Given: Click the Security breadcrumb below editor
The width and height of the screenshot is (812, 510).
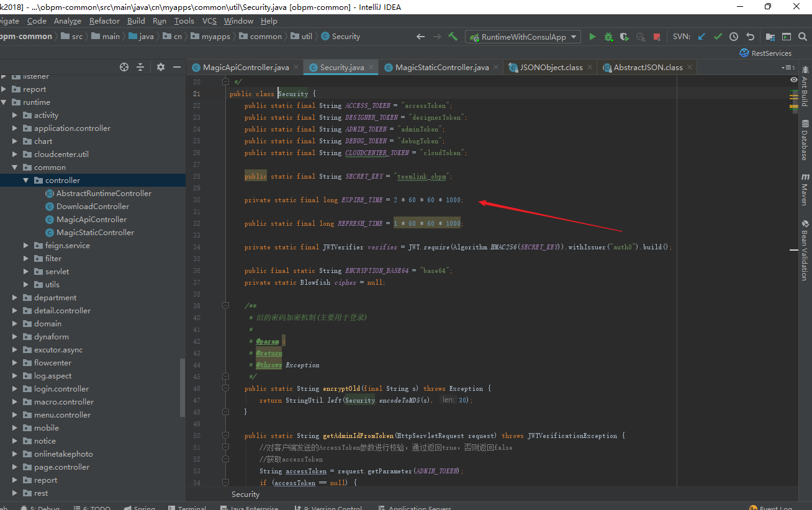Looking at the screenshot, I should tap(245, 494).
